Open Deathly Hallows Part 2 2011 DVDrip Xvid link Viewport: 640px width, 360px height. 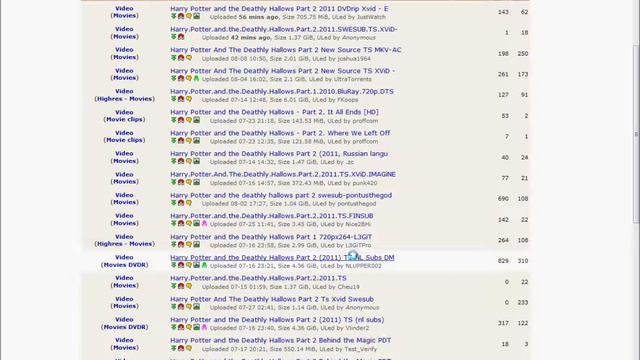(279, 9)
